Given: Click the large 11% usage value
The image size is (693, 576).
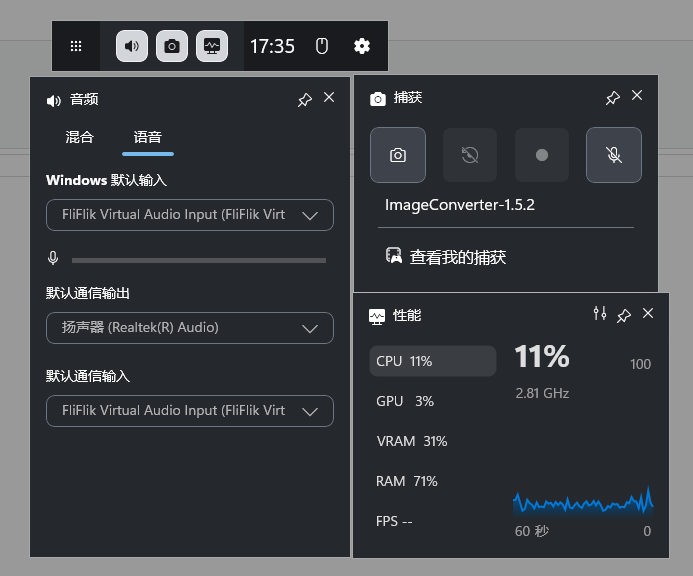Looking at the screenshot, I should (x=542, y=356).
